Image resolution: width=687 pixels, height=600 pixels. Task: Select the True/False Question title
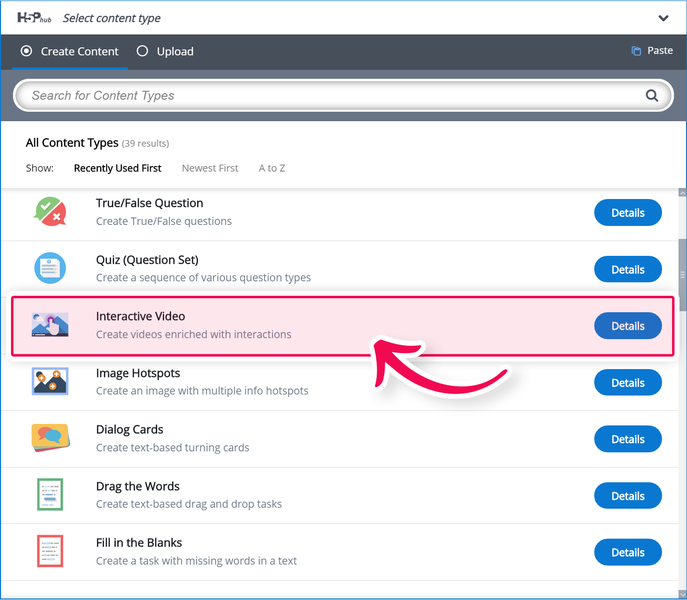[149, 203]
